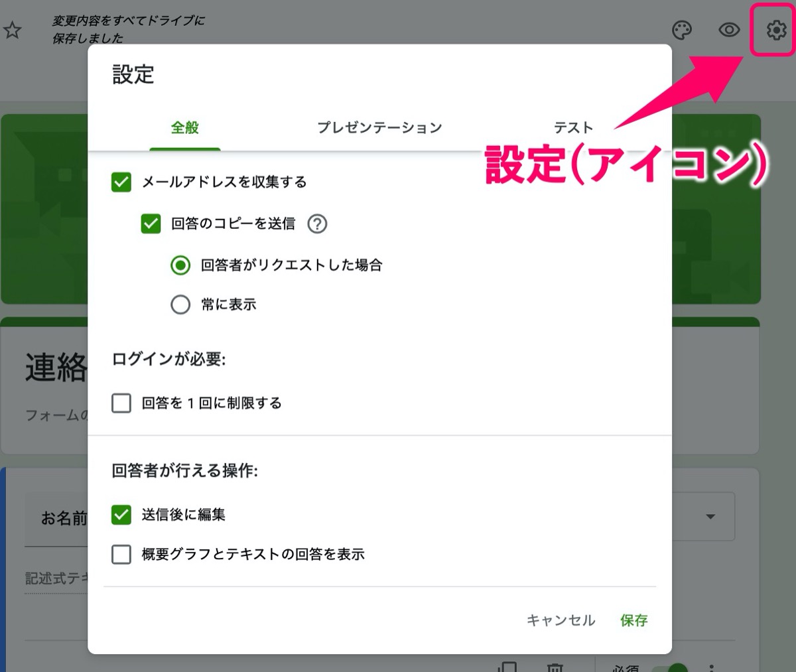Open the theme palette icon
796x672 pixels.
[x=682, y=31]
